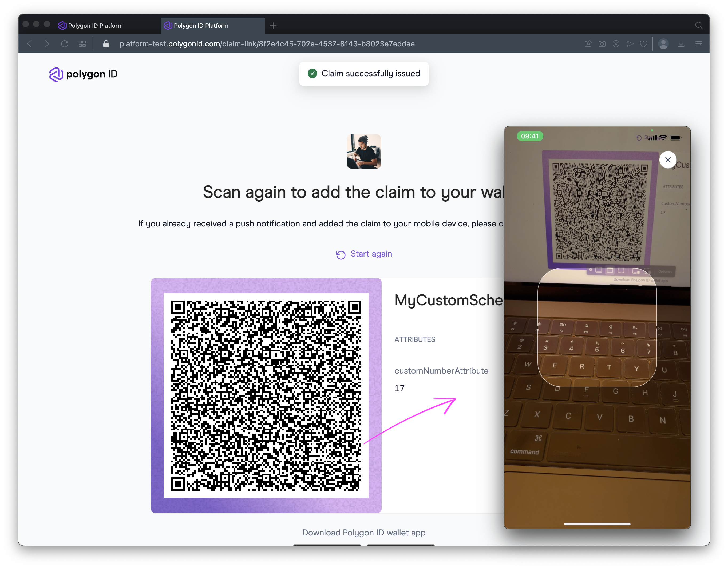This screenshot has height=568, width=728.
Task: Click the Claim successfully issued notification
Action: 363,74
